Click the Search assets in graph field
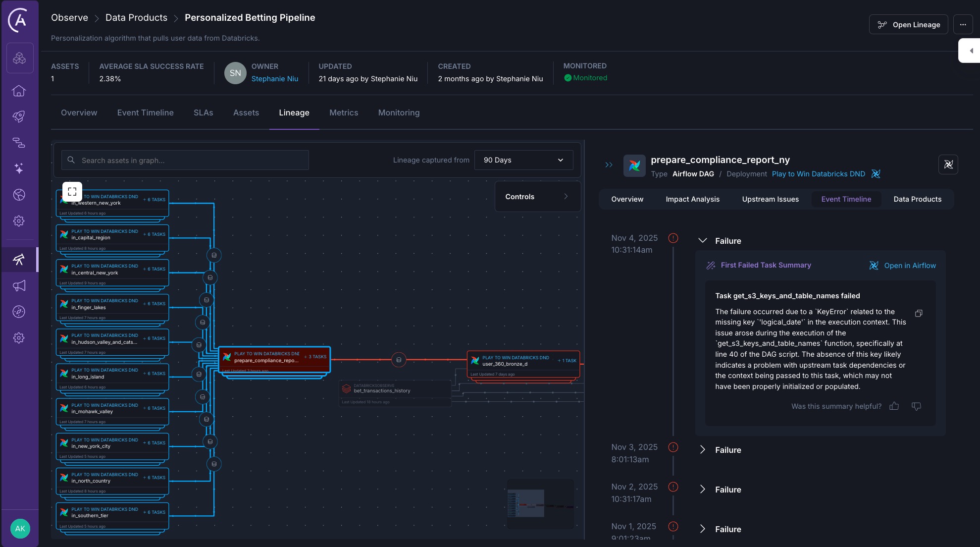The width and height of the screenshot is (980, 547). (x=185, y=160)
